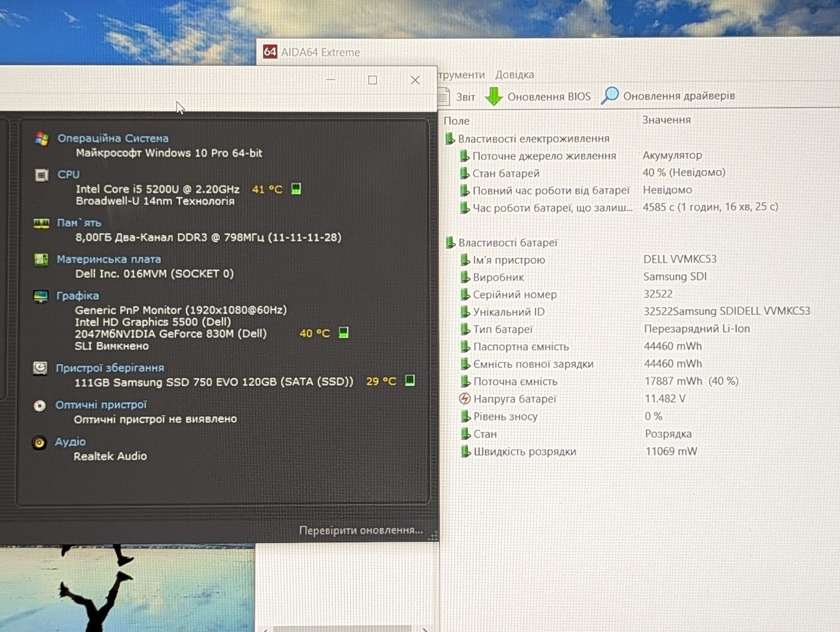Open the CPU section heading in Speccy

pos(68,175)
